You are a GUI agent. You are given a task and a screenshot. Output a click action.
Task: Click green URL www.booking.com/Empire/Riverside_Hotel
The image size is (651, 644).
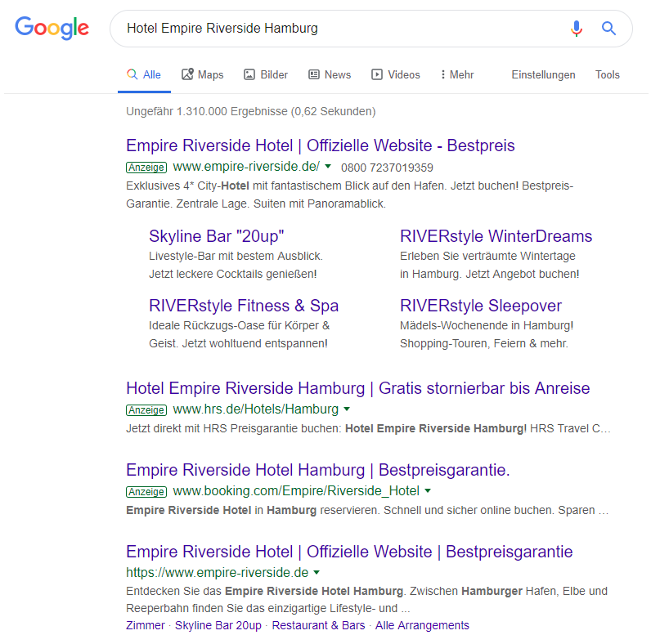coord(296,491)
